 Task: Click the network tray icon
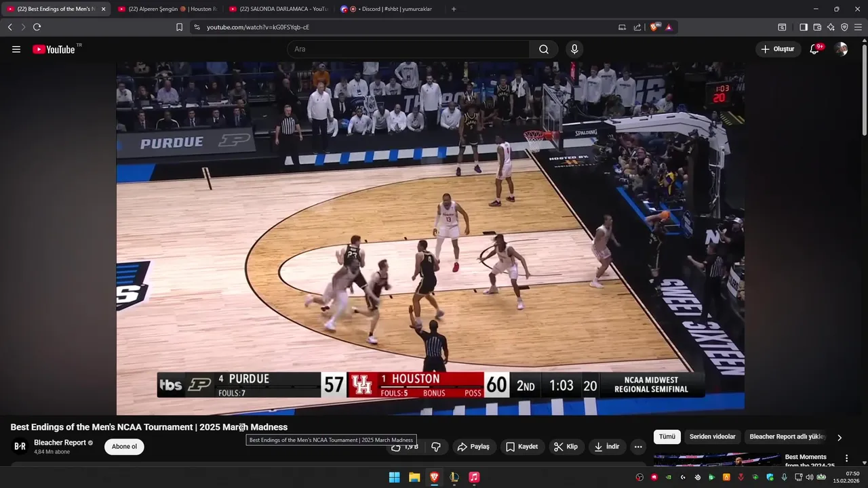pyautogui.click(x=798, y=477)
